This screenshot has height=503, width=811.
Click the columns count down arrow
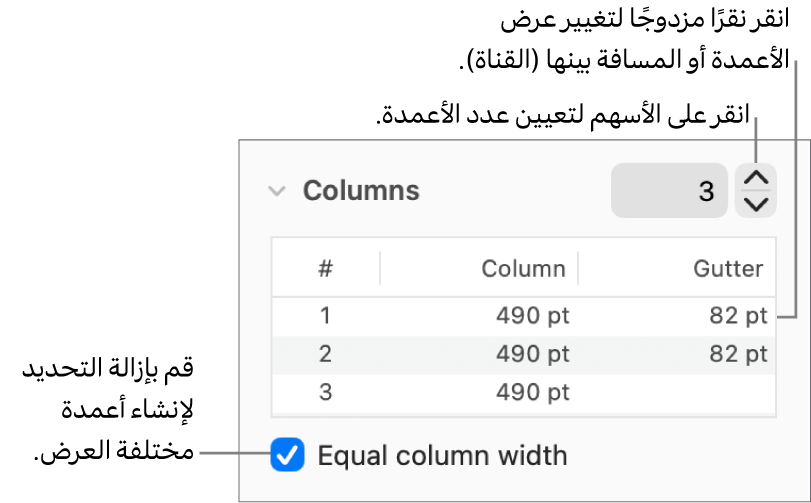click(757, 204)
